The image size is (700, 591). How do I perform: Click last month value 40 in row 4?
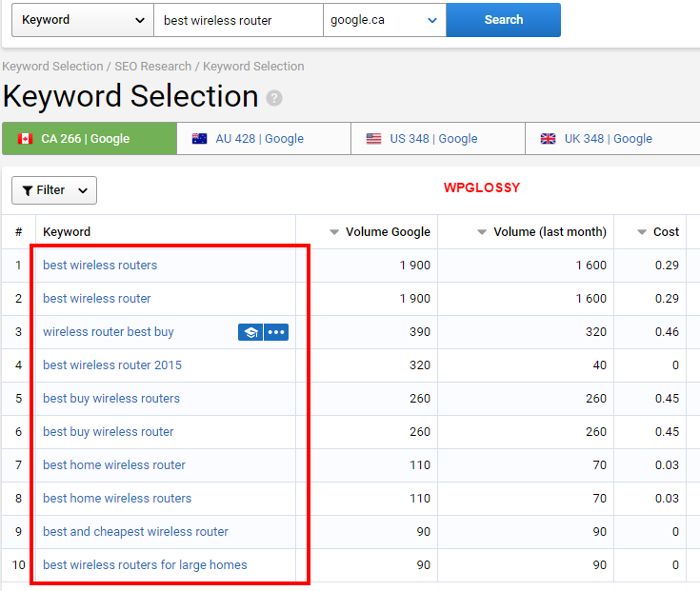[600, 365]
